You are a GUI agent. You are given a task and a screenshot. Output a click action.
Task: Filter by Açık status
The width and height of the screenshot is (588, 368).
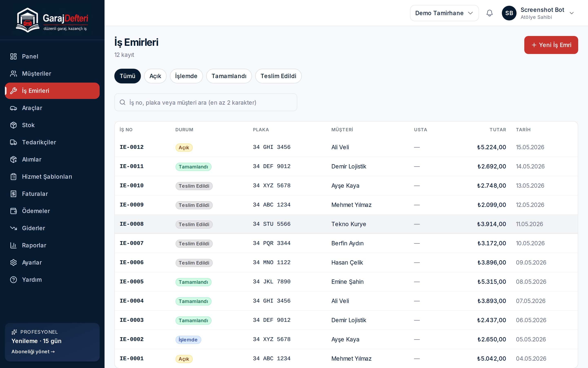[155, 76]
